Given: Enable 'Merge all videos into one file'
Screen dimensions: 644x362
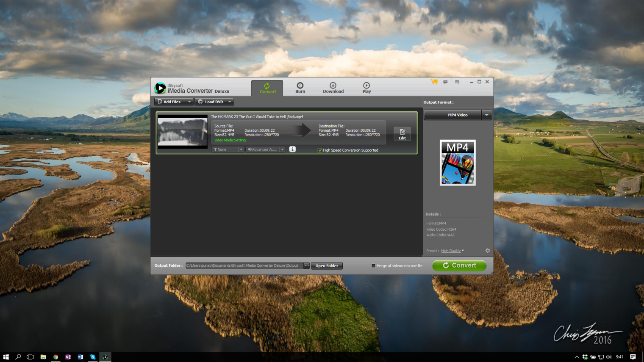Looking at the screenshot, I should click(x=373, y=266).
